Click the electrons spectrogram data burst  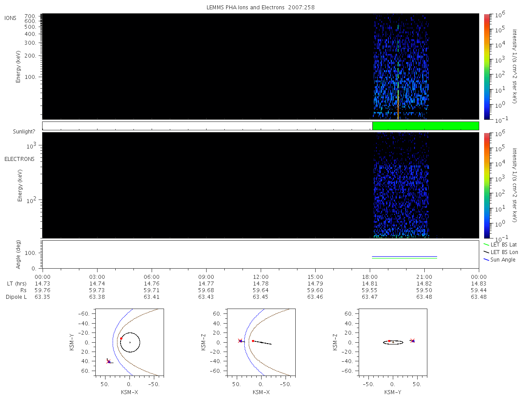401,186
